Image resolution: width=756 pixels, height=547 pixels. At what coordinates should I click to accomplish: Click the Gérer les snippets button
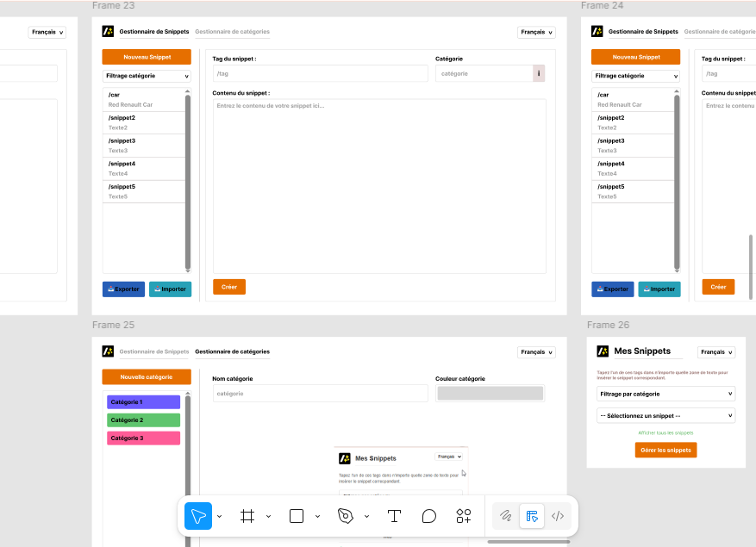point(665,450)
